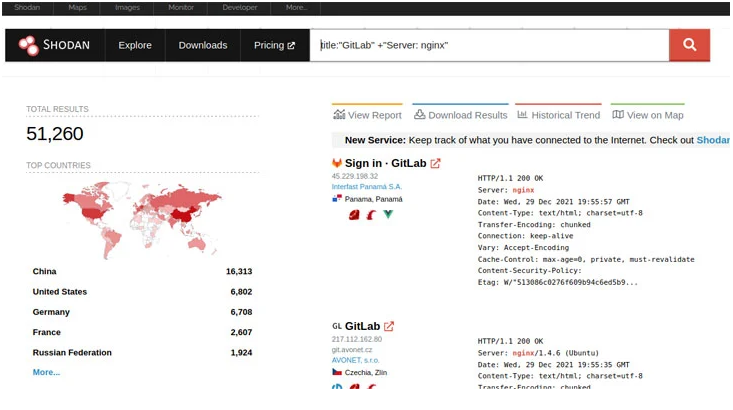
Task: Go to the Explore page
Action: click(x=135, y=45)
